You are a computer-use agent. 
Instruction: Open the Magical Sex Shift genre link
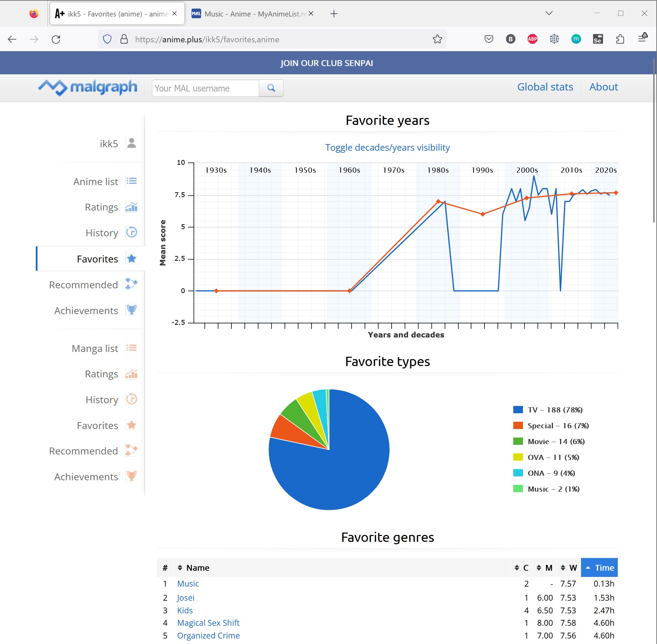[x=208, y=623]
